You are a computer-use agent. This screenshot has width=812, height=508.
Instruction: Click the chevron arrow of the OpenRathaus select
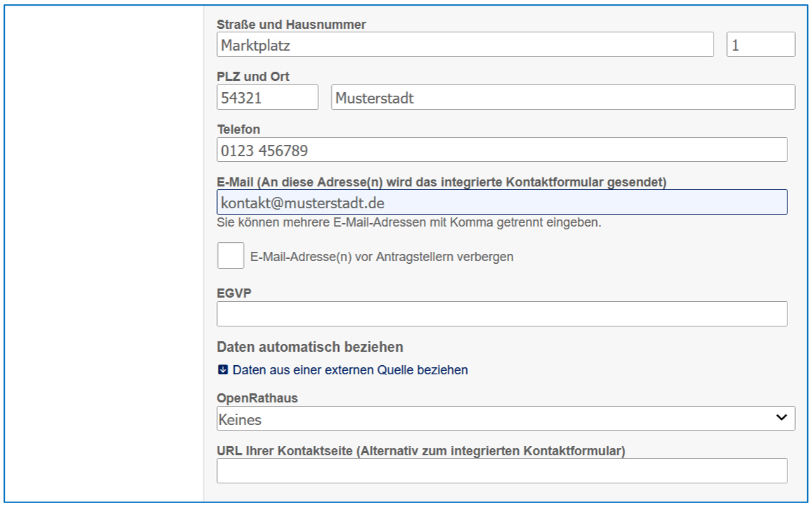pyautogui.click(x=781, y=418)
